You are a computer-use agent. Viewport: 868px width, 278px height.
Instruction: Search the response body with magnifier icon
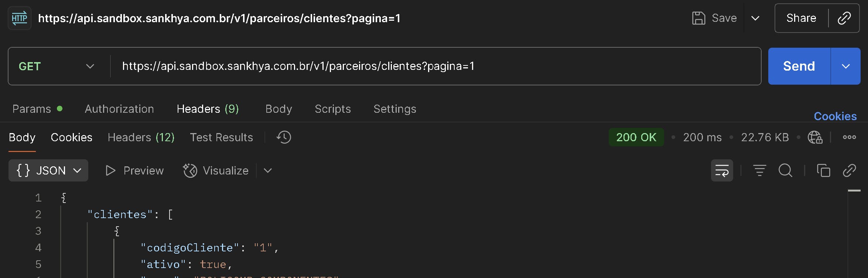pyautogui.click(x=785, y=170)
